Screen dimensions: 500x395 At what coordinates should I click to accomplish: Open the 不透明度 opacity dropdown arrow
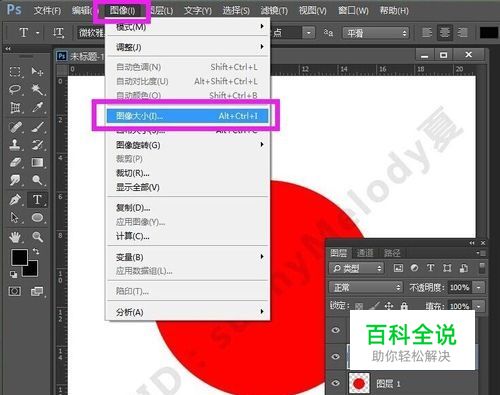tap(479, 287)
